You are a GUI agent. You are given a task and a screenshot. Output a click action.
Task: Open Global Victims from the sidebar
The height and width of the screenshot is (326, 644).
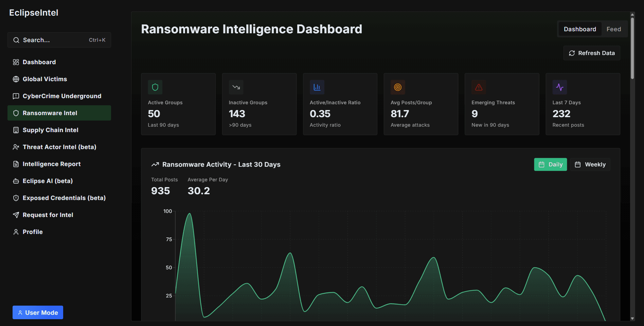click(44, 79)
